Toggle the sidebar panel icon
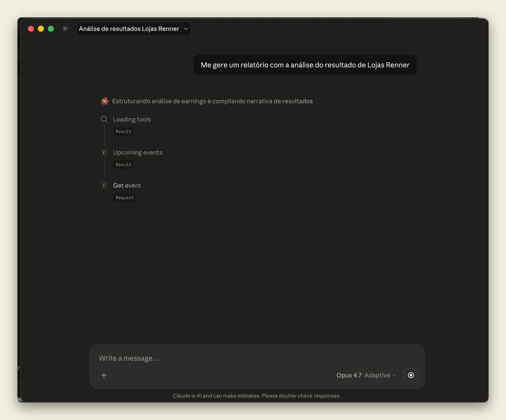 (x=65, y=29)
